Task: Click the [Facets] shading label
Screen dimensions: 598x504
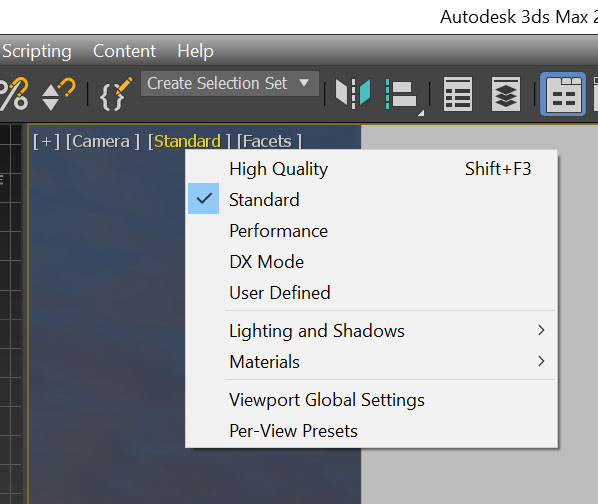Action: [269, 141]
